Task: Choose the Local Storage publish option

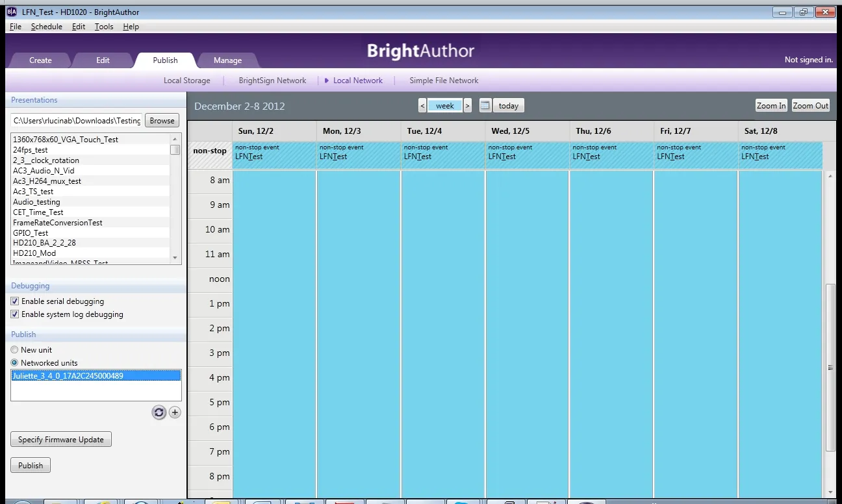Action: pos(187,81)
